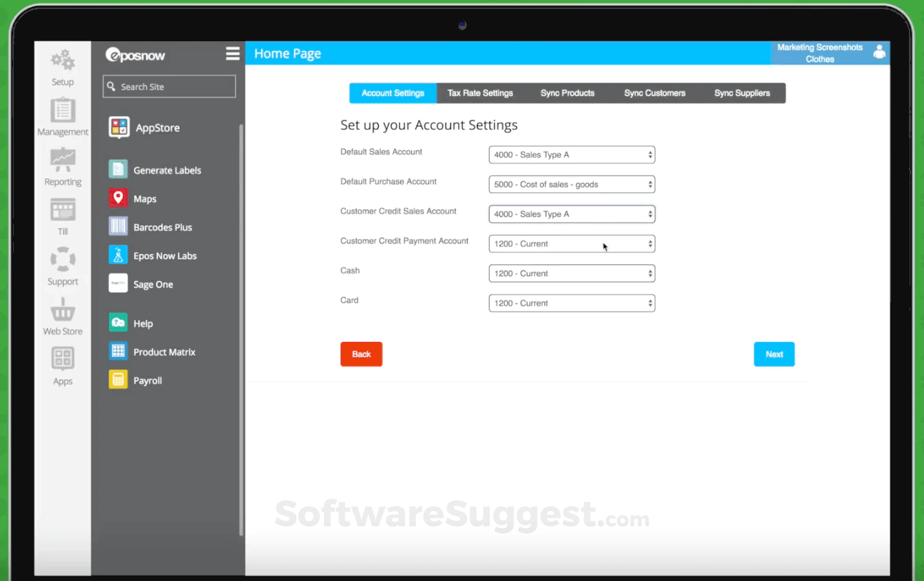Open the Cash account dropdown
The width and height of the screenshot is (924, 581).
571,273
